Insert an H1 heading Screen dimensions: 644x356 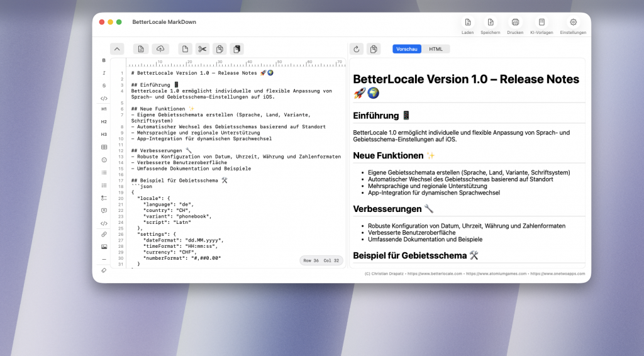click(x=104, y=109)
